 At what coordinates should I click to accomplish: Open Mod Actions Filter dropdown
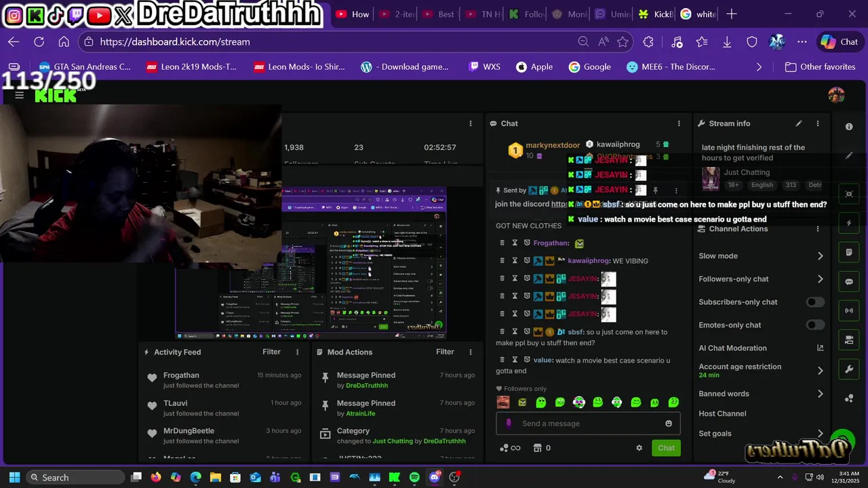click(445, 352)
